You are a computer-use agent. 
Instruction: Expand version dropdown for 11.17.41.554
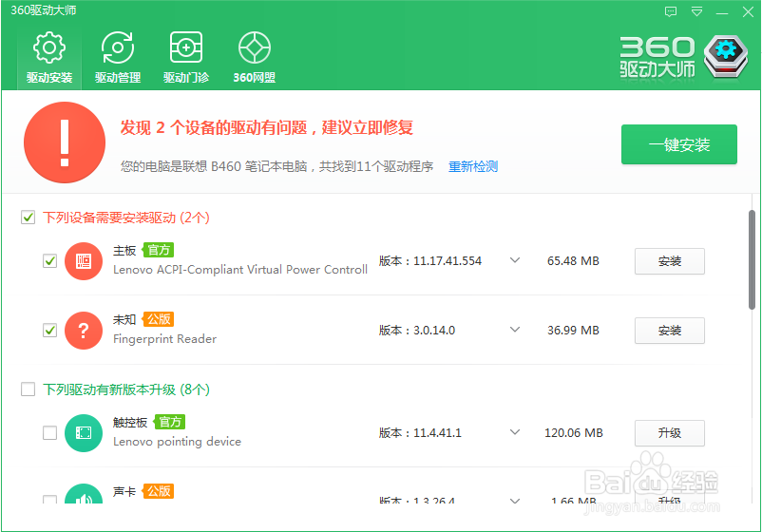pyautogui.click(x=515, y=260)
